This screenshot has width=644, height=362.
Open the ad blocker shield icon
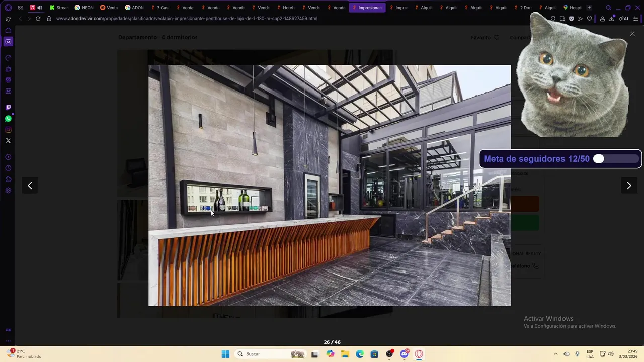click(x=571, y=19)
